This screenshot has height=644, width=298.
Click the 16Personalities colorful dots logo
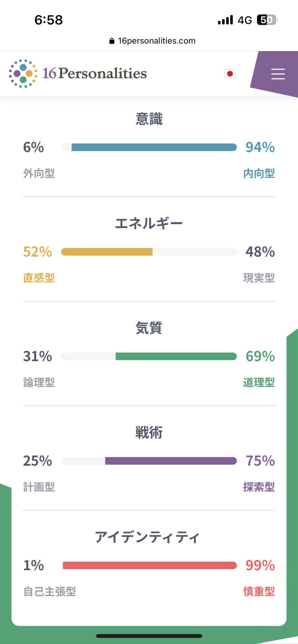pos(23,73)
